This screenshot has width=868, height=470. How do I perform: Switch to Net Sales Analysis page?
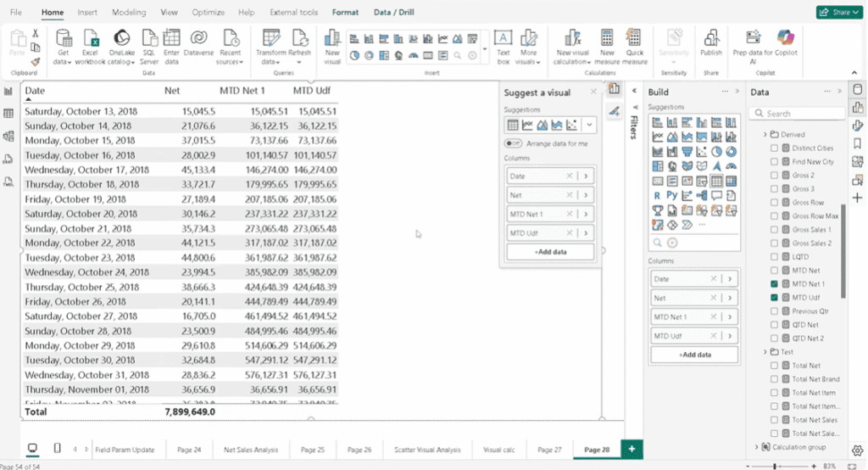click(251, 450)
